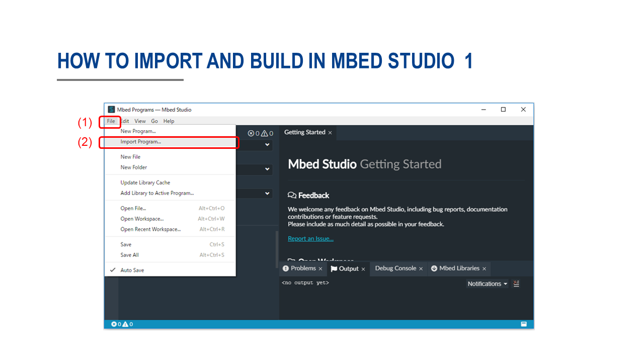Choose New Folder in the File menu
The image size is (644, 362).
170,167
